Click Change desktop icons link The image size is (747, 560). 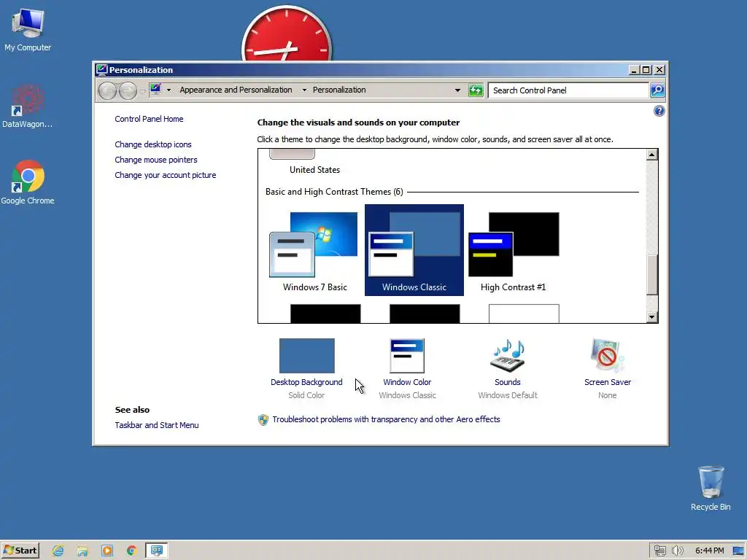153,144
